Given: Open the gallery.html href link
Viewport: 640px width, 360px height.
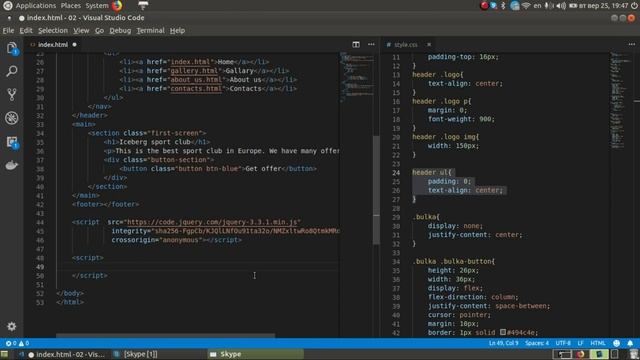Looking at the screenshot, I should tap(194, 71).
